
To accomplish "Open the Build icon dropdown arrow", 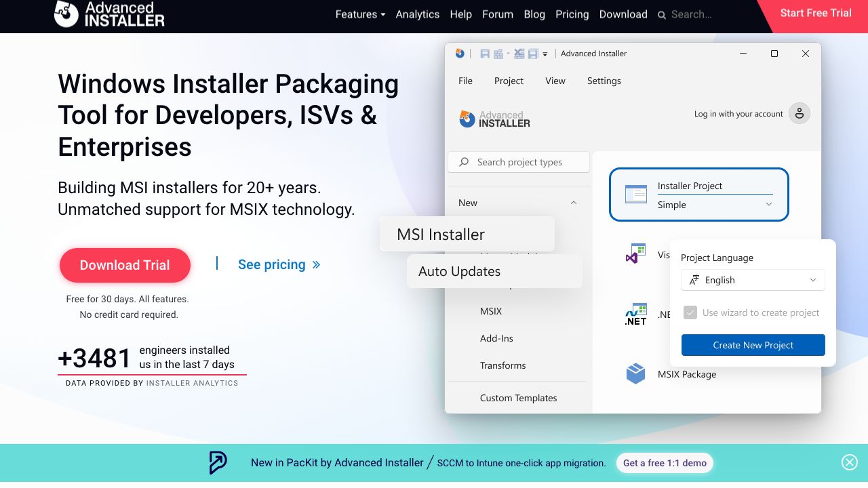I will [507, 54].
